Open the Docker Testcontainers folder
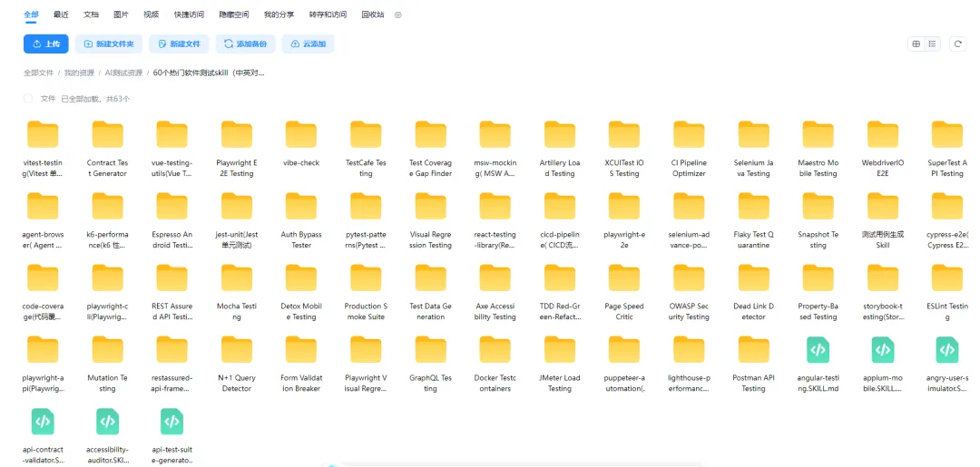 tap(495, 350)
